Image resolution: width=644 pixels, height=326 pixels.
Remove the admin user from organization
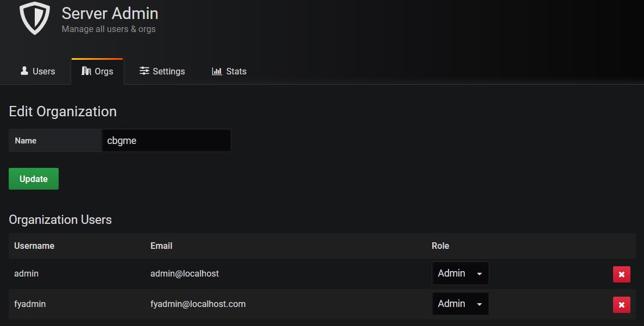pyautogui.click(x=621, y=274)
